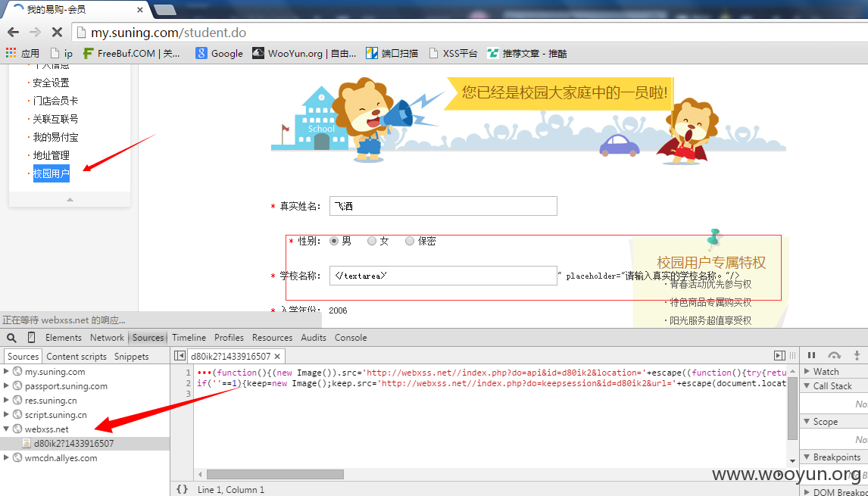Screen dimensions: 868x496
Task: Select the 女 gender radio button
Action: tap(372, 241)
